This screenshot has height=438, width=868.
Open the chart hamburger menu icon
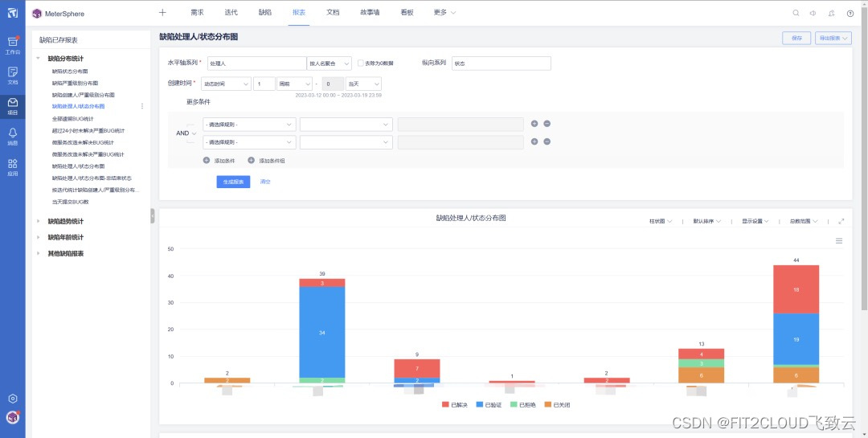pyautogui.click(x=838, y=241)
